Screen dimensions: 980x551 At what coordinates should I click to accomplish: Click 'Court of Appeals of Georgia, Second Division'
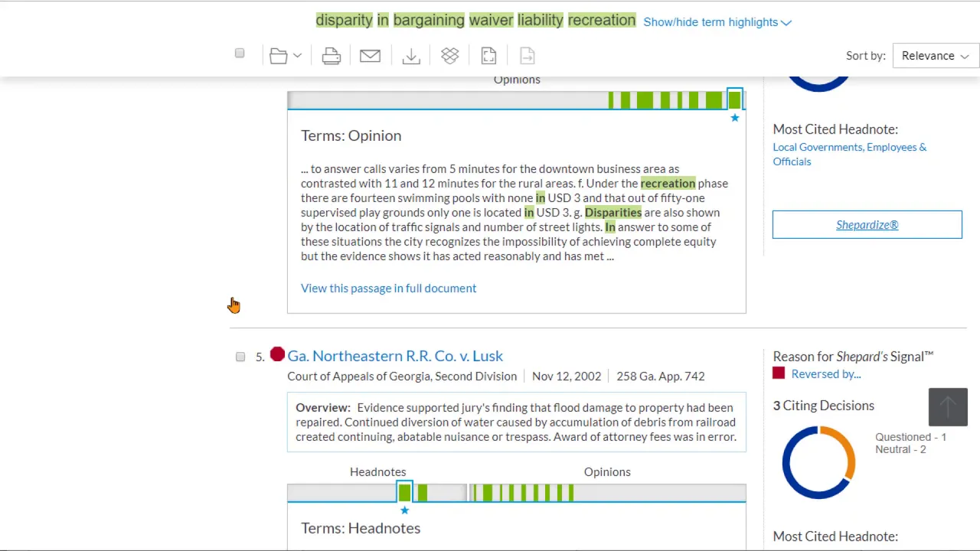coord(402,377)
